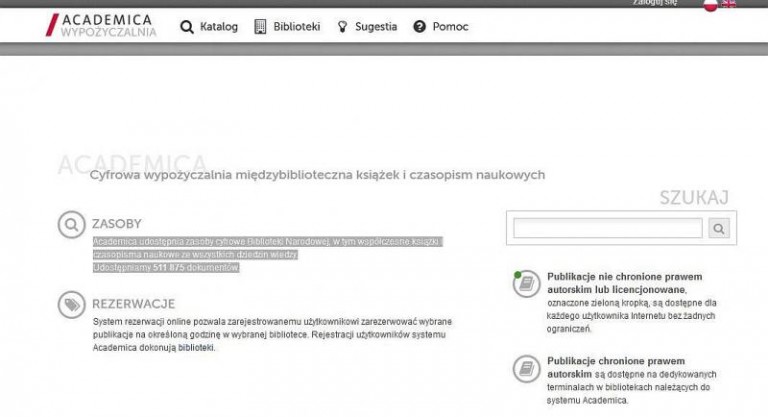Open the Biblioteki menu item
Screen dimensions: 768x417
pyautogui.click(x=296, y=26)
